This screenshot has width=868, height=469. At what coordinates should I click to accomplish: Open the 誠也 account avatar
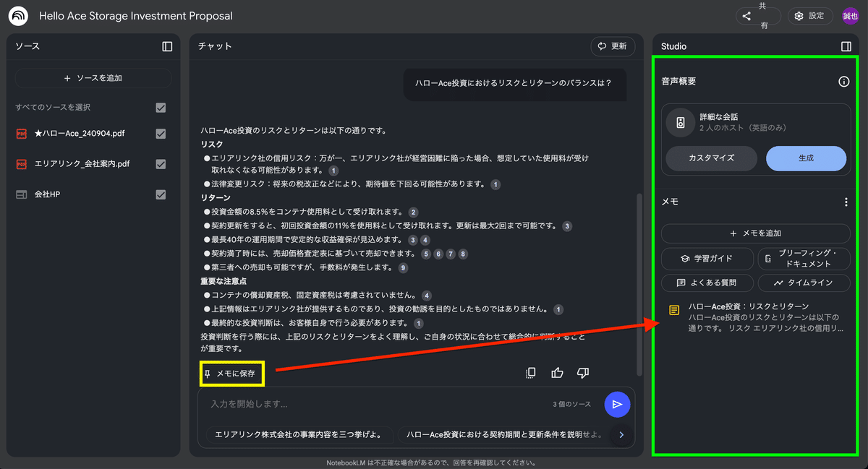[x=850, y=16]
